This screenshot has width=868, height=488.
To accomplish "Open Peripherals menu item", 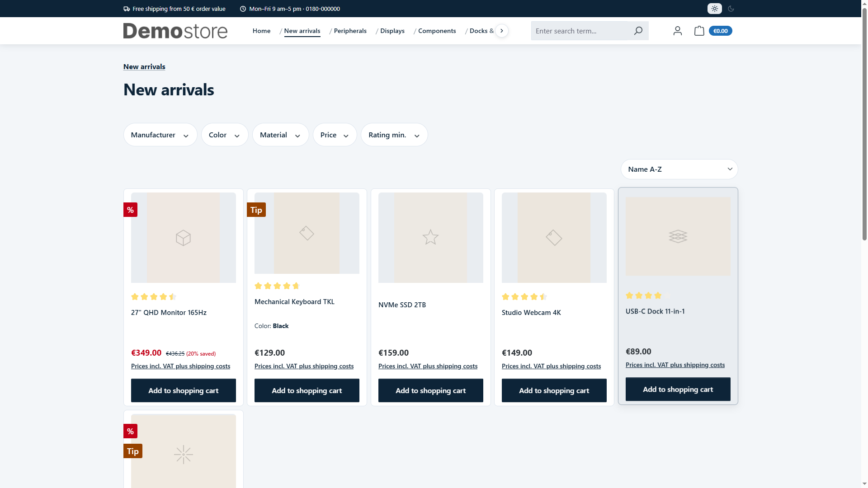I will [350, 31].
